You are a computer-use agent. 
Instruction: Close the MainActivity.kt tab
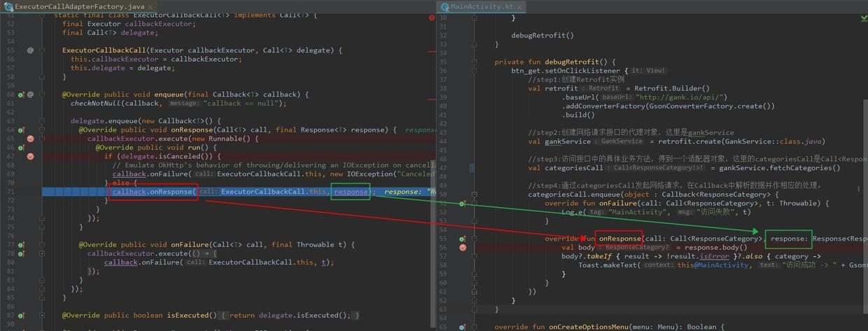[x=521, y=6]
